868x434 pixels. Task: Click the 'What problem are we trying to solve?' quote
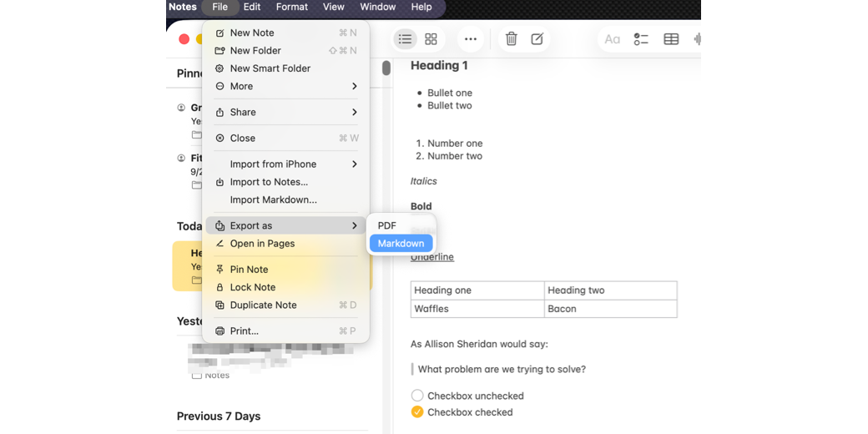(x=502, y=369)
